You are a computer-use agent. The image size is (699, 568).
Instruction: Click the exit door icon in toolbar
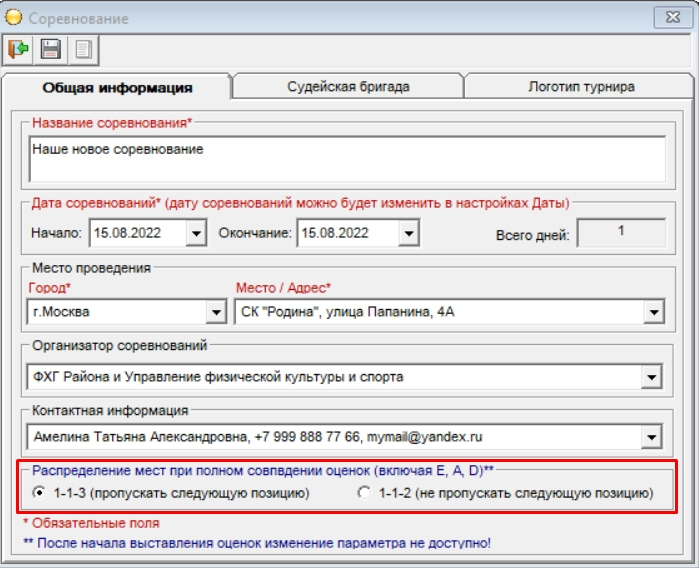[x=18, y=49]
